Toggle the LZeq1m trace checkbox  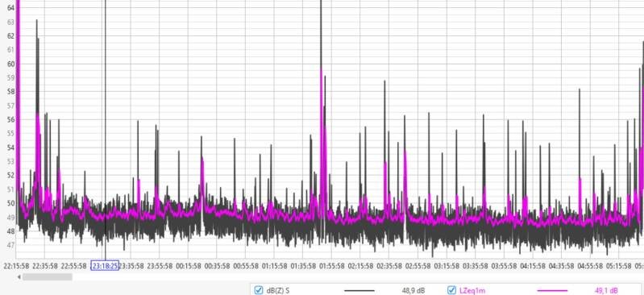(451, 290)
